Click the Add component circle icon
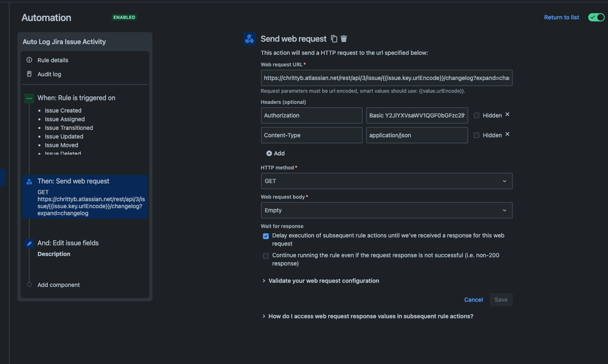This screenshot has width=608, height=364. [29, 284]
